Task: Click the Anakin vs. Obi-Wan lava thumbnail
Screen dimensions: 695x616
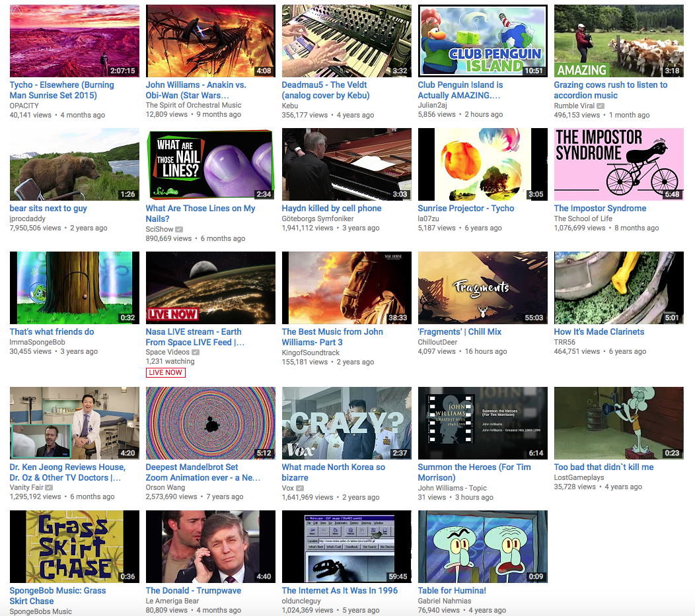Action: 211,41
